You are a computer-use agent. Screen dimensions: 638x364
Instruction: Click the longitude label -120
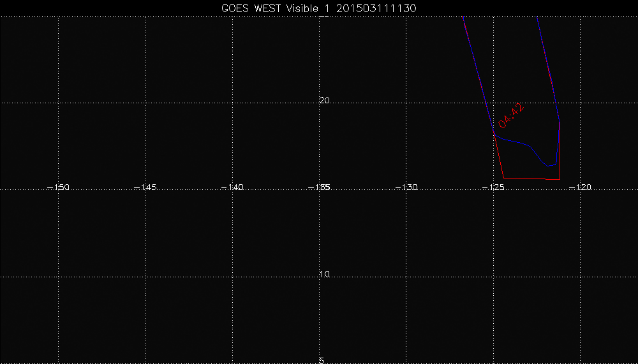coord(580,187)
